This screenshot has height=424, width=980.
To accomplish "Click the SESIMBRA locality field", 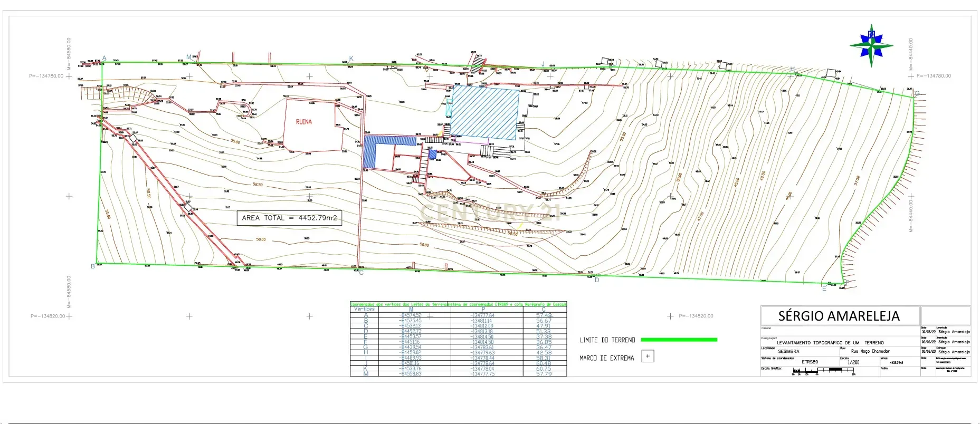I will click(788, 351).
